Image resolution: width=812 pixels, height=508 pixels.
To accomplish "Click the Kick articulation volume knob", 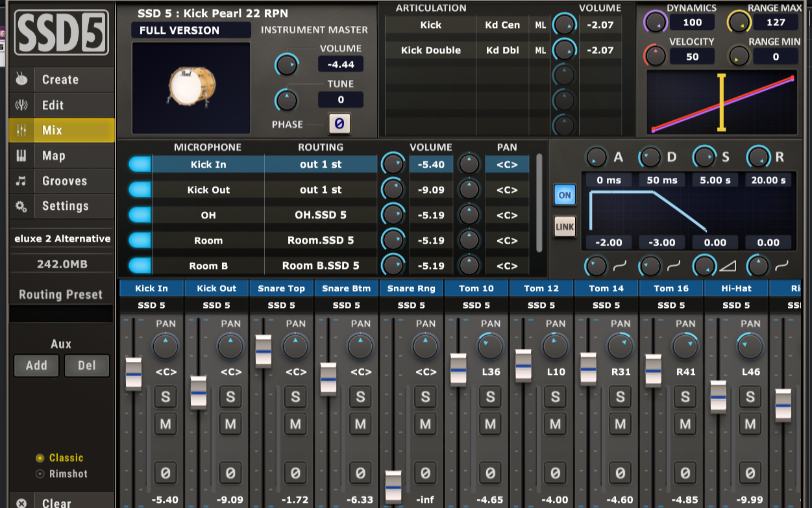I will click(x=564, y=25).
